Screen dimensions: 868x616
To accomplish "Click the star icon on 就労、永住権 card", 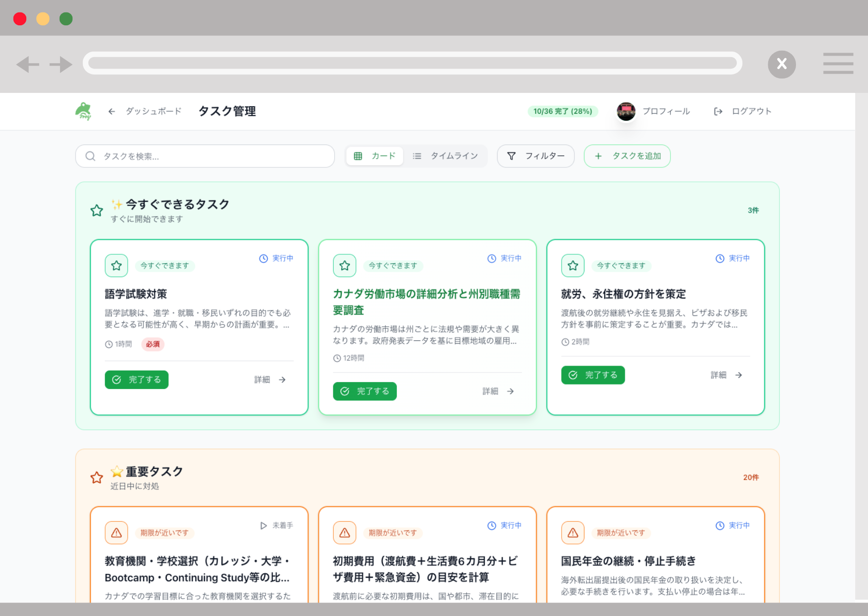I will (573, 266).
